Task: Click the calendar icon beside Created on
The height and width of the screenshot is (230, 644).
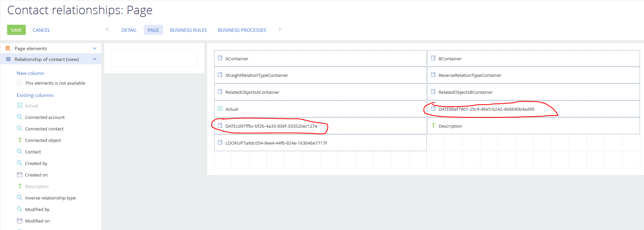Action: 20,175
